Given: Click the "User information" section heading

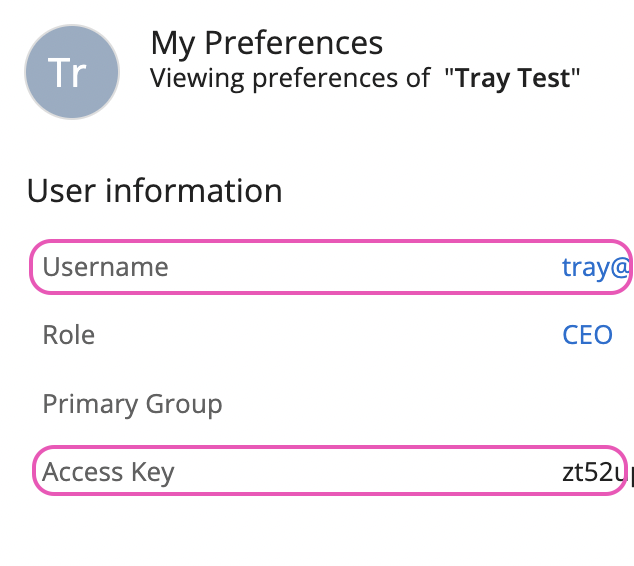Looking at the screenshot, I should tap(154, 190).
